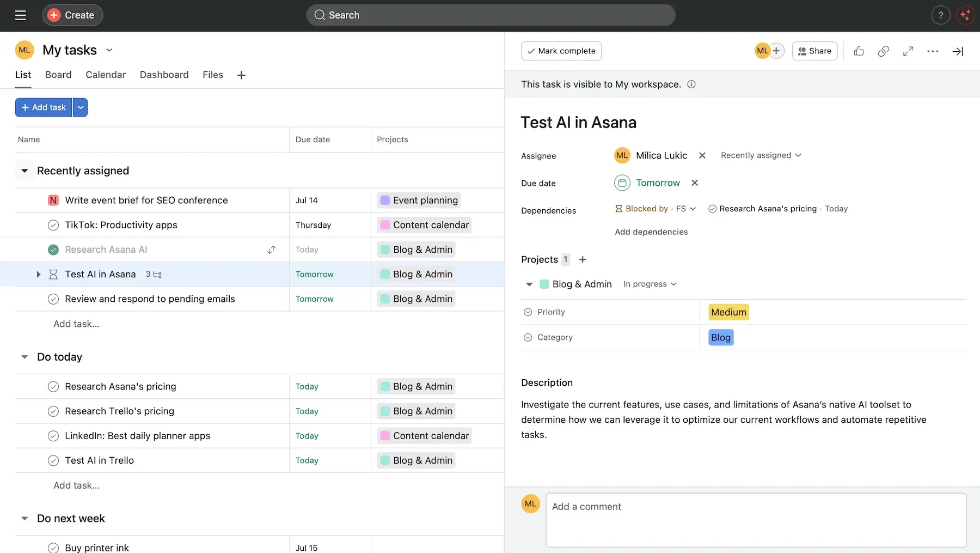Open My tasks title dropdown
Image resolution: width=980 pixels, height=553 pixels.
coord(109,50)
